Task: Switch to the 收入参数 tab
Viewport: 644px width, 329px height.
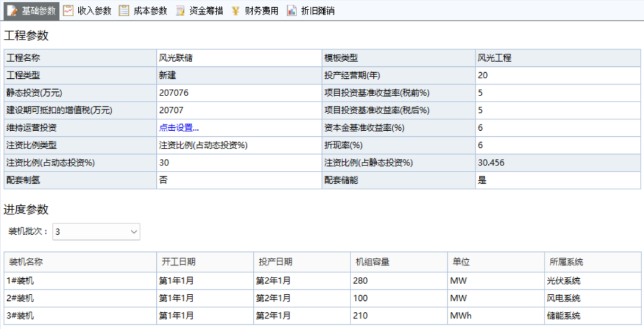Action: (94, 11)
